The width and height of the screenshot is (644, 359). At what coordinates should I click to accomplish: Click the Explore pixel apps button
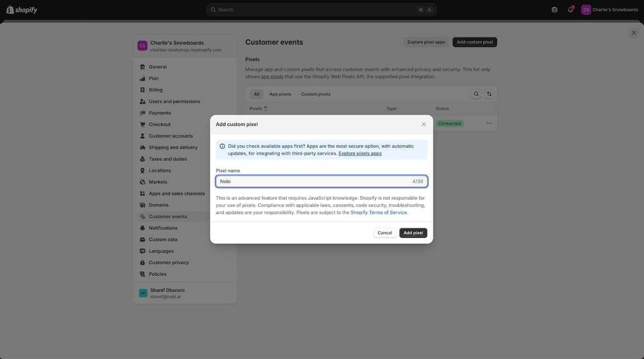tap(426, 42)
